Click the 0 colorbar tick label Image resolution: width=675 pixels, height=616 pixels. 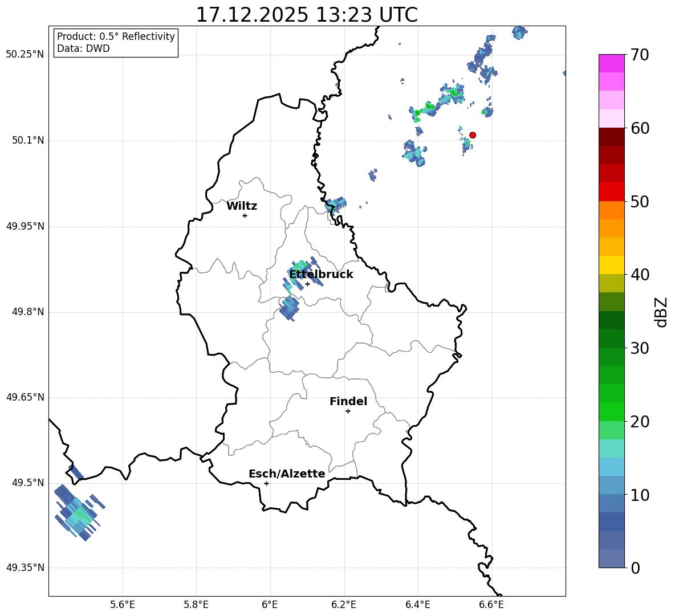click(635, 568)
